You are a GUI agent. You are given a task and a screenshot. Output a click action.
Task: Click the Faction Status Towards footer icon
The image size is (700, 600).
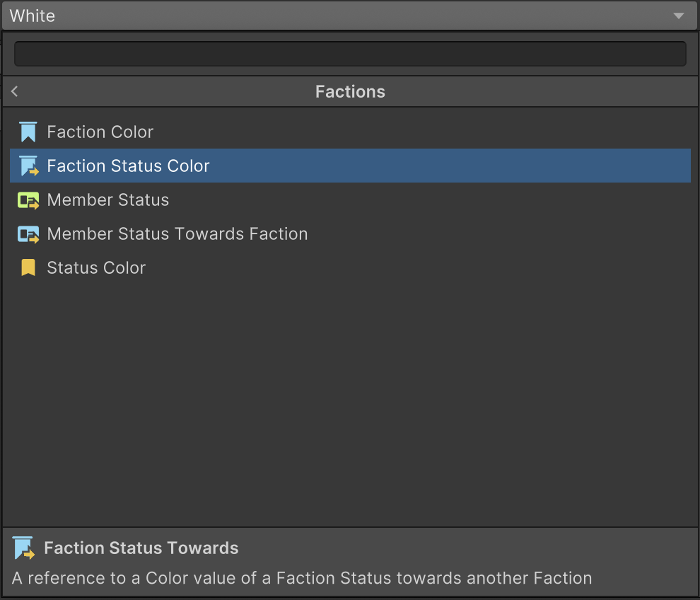[23, 548]
